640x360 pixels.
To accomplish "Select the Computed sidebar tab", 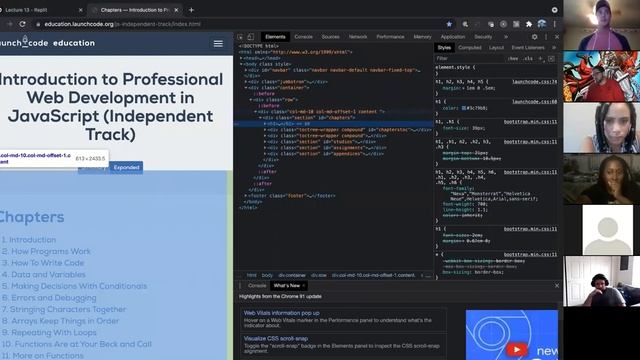I will pos(469,48).
